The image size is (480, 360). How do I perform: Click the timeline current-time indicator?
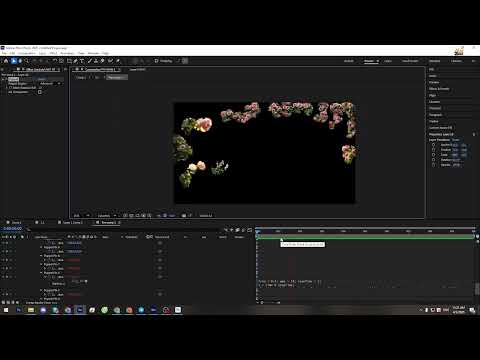257,231
